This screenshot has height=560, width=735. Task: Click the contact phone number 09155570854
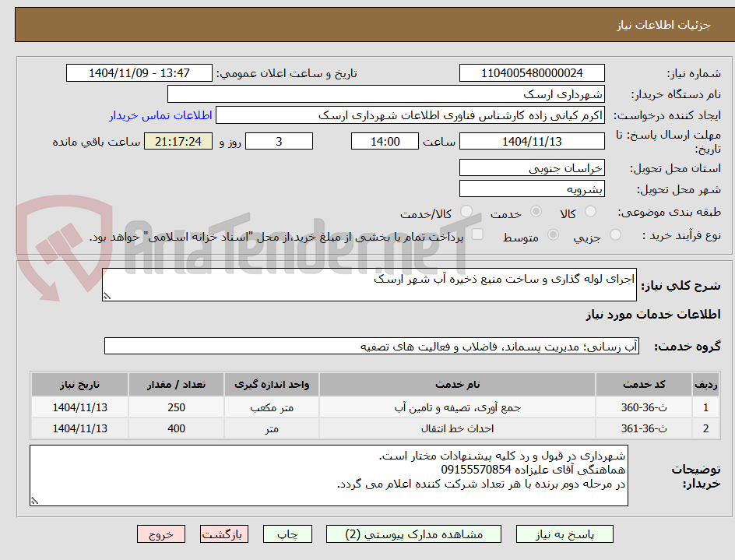pyautogui.click(x=476, y=470)
